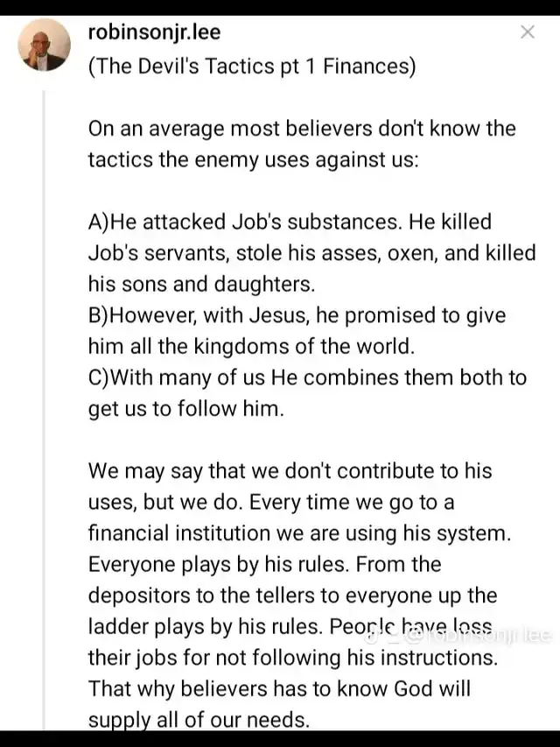Open robinsonjr.lee's profile picture

pyautogui.click(x=45, y=45)
